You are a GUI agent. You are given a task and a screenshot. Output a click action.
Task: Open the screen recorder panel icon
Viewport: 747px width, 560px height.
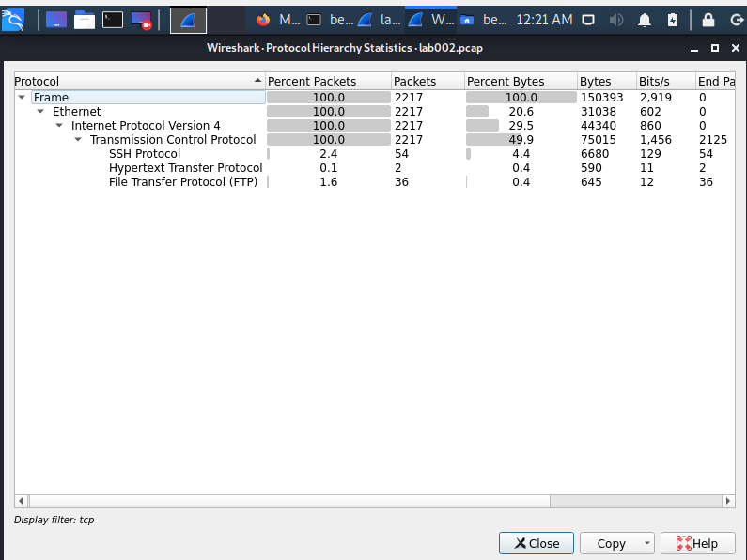141,21
